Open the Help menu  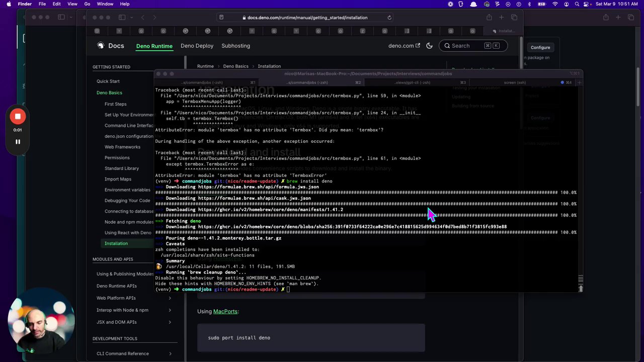124,4
